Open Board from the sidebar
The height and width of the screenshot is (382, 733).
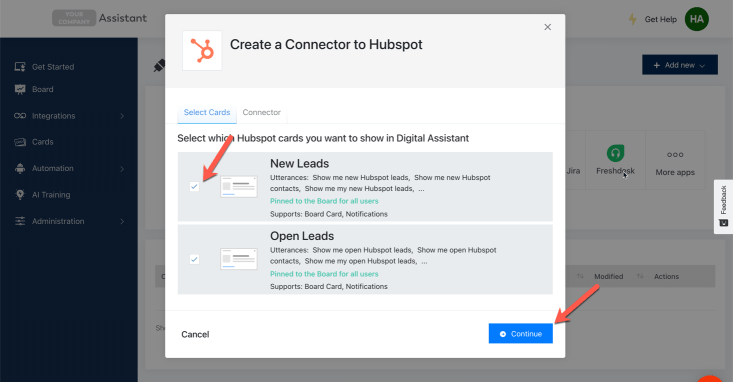coord(43,89)
